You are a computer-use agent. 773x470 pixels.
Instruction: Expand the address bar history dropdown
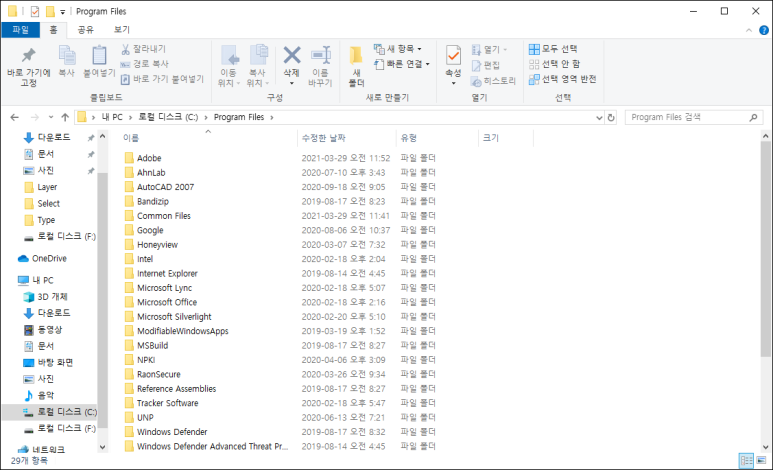point(599,117)
